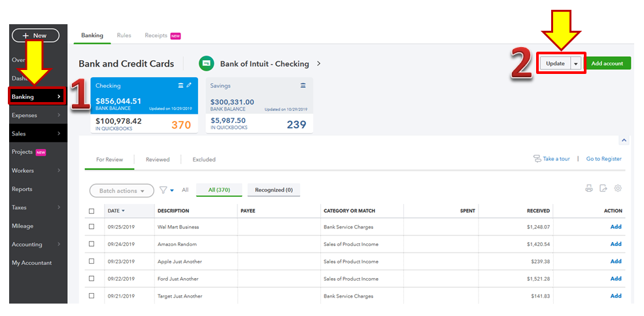This screenshot has width=644, height=316.
Task: Switch to the Rules tab
Action: pyautogui.click(x=124, y=35)
